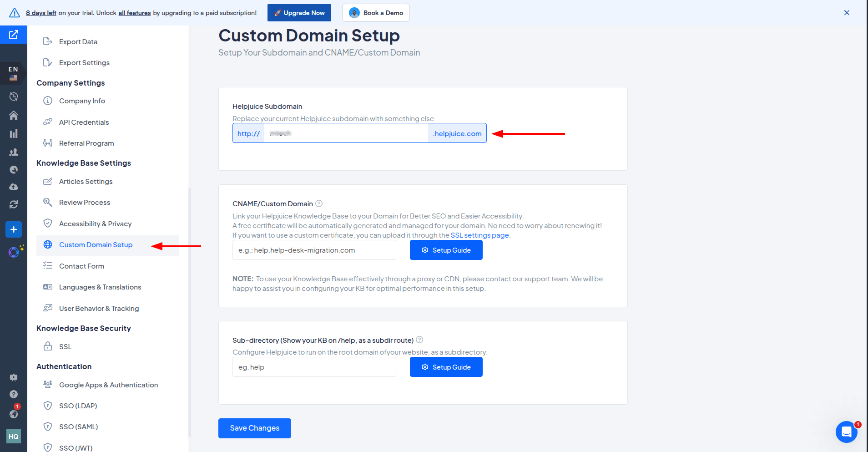Open Contact Form settings
This screenshot has width=868, height=452.
point(108,266)
